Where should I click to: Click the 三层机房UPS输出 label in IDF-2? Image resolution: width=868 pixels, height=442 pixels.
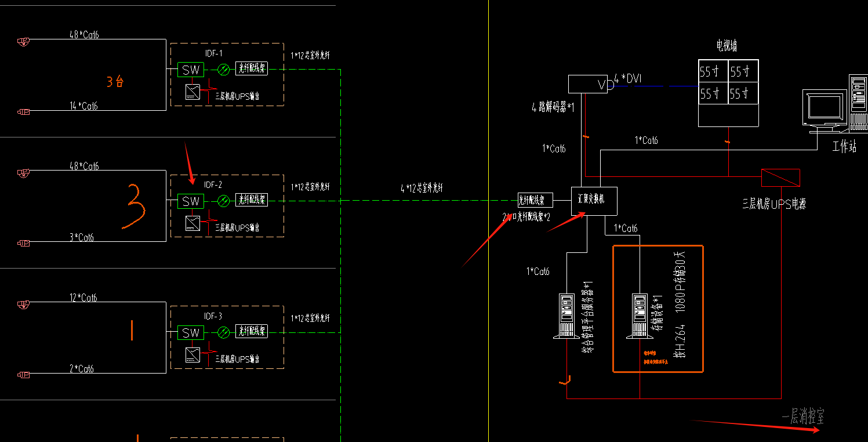(237, 228)
